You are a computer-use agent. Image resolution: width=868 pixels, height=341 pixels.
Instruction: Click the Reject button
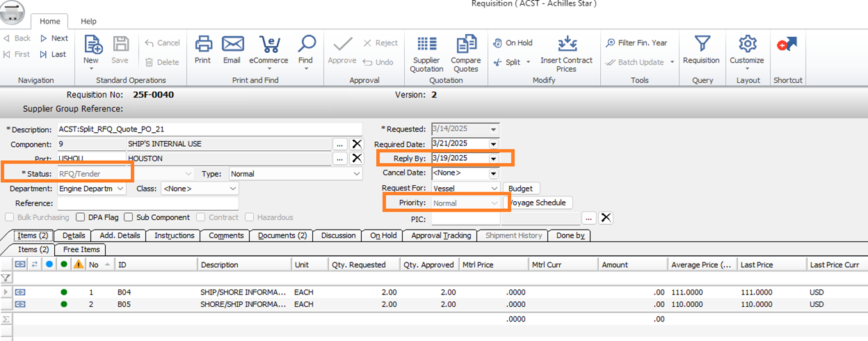click(x=380, y=43)
